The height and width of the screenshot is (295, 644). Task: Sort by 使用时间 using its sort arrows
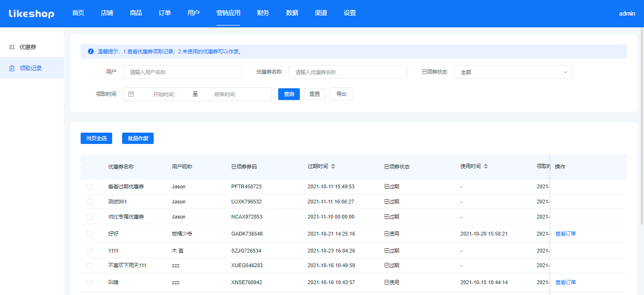486,167
